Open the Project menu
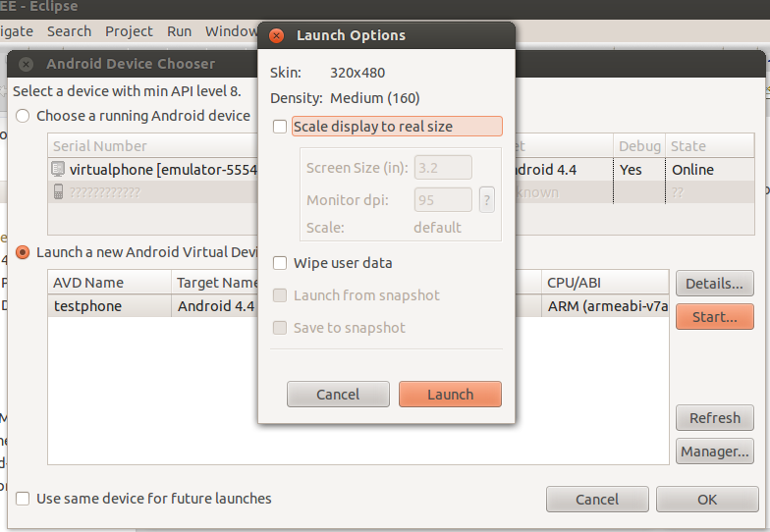 pos(129,31)
